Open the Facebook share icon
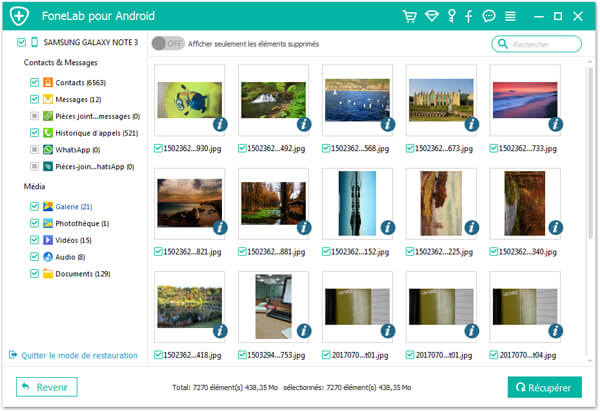The width and height of the screenshot is (600, 412). [469, 16]
